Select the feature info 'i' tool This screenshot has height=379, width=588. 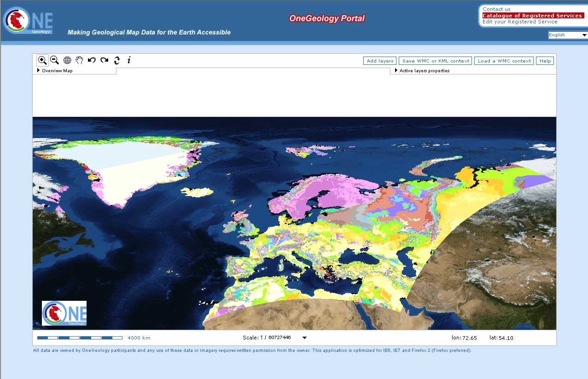click(x=129, y=60)
